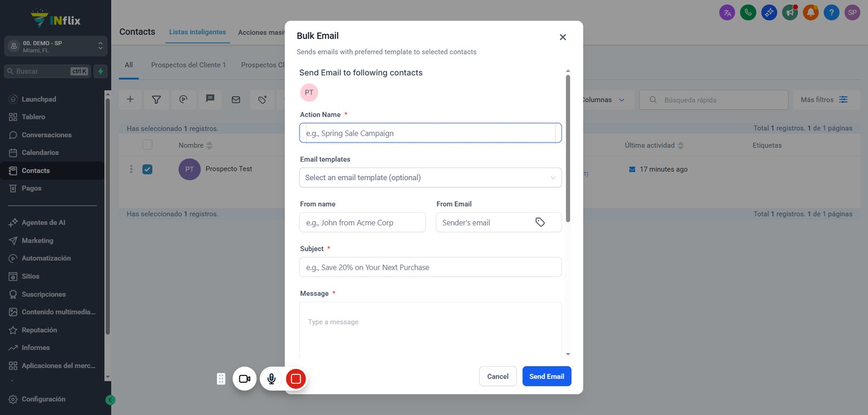868x415 pixels.
Task: Click the send SMS message icon
Action: [x=210, y=99]
